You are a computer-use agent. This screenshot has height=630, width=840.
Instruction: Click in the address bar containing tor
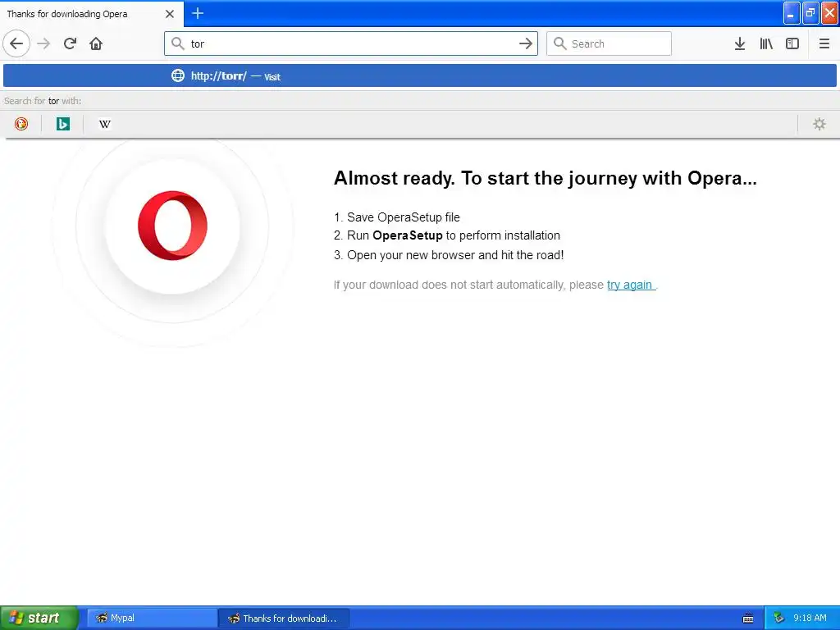click(351, 43)
